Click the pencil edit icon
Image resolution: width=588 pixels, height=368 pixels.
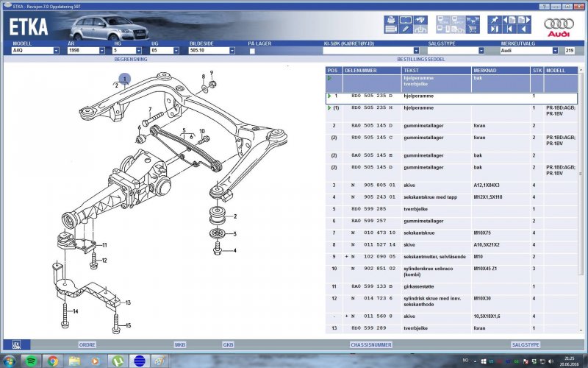pyautogui.click(x=405, y=29)
